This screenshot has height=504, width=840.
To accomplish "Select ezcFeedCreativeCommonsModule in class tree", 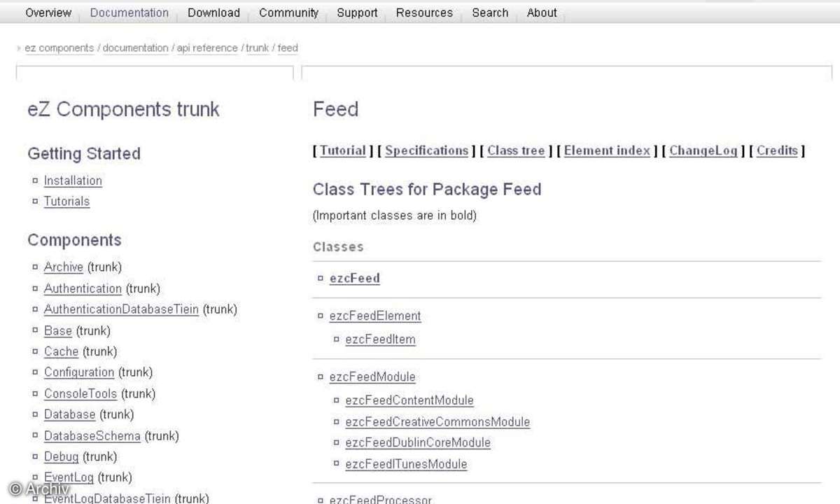I will [437, 421].
